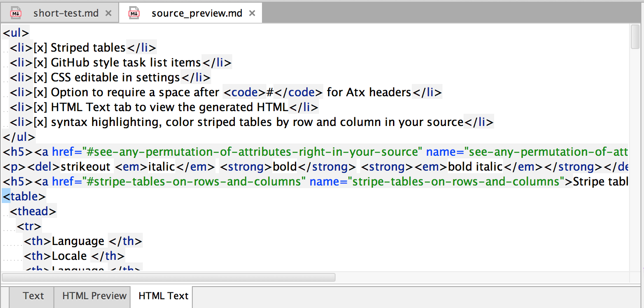Click the "GitHub style task list items" line
Viewport: 644px width, 308px height.
(121, 63)
